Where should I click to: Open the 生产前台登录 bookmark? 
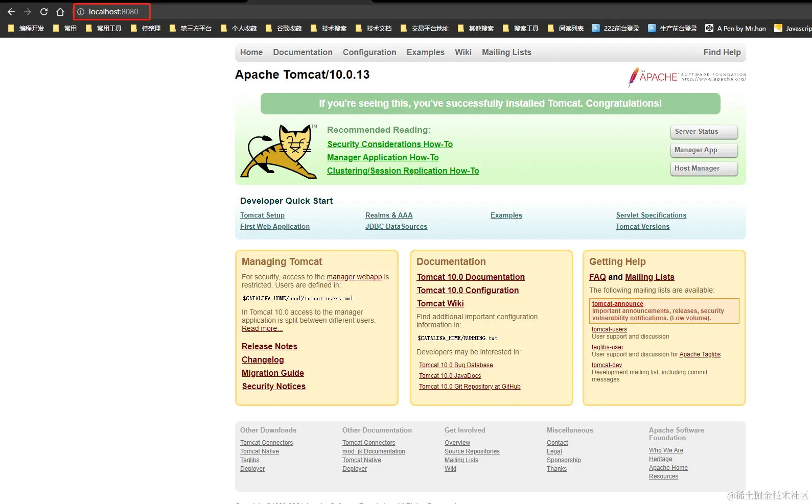click(x=672, y=29)
